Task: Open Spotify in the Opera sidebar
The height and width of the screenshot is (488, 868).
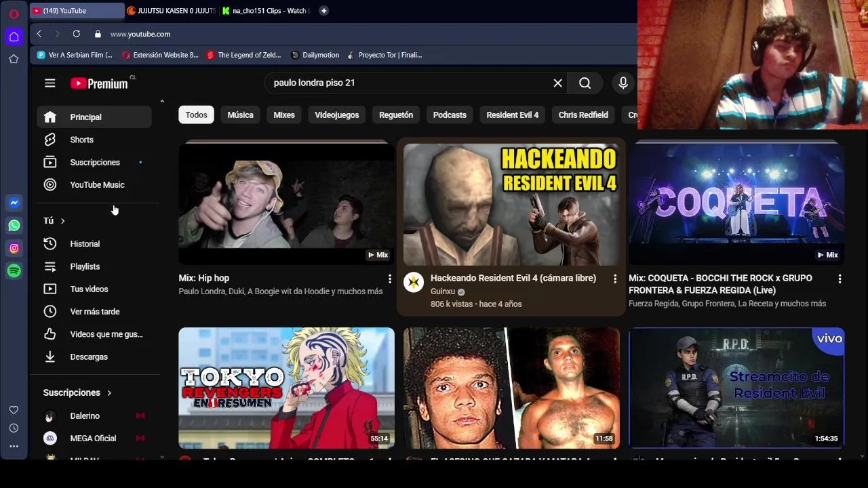Action: [14, 271]
